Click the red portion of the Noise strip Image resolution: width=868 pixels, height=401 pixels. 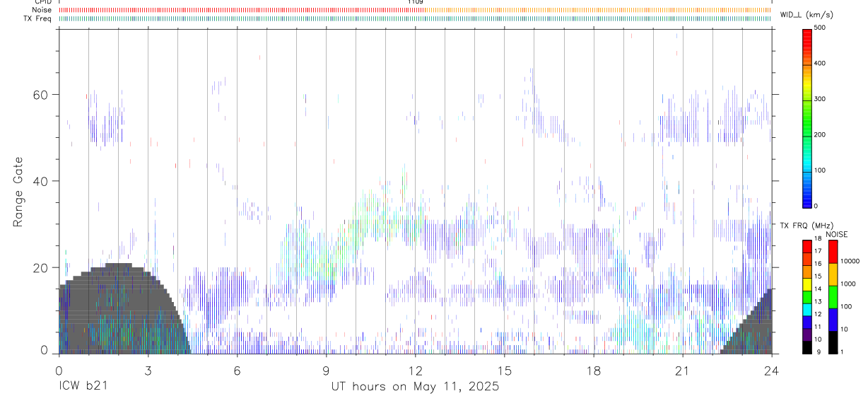coord(241,10)
